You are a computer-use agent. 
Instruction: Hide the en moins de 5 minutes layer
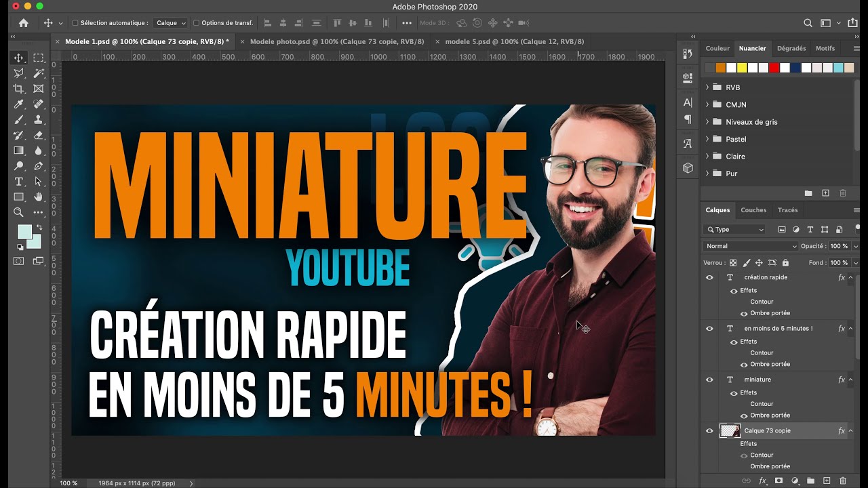[x=709, y=329]
